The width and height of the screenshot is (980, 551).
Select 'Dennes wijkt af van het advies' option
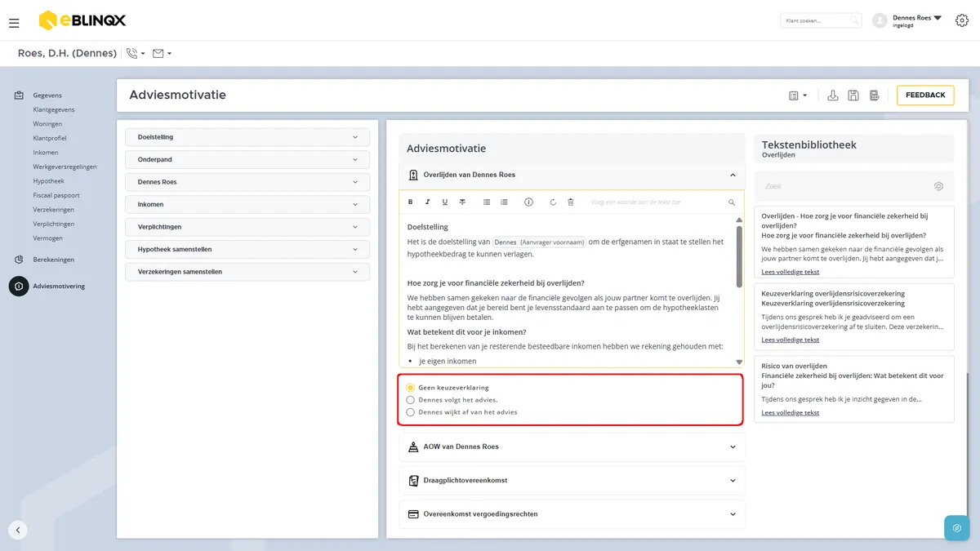(x=410, y=412)
